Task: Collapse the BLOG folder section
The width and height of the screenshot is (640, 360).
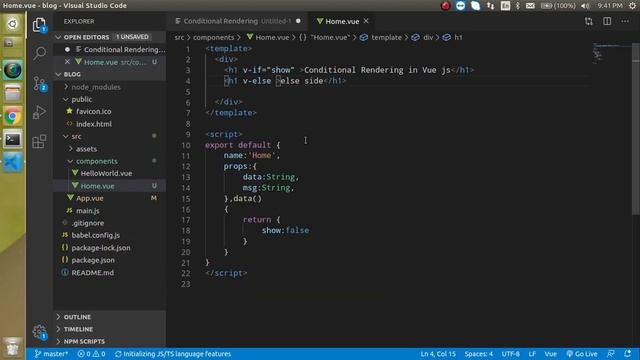Action: pyautogui.click(x=109, y=74)
